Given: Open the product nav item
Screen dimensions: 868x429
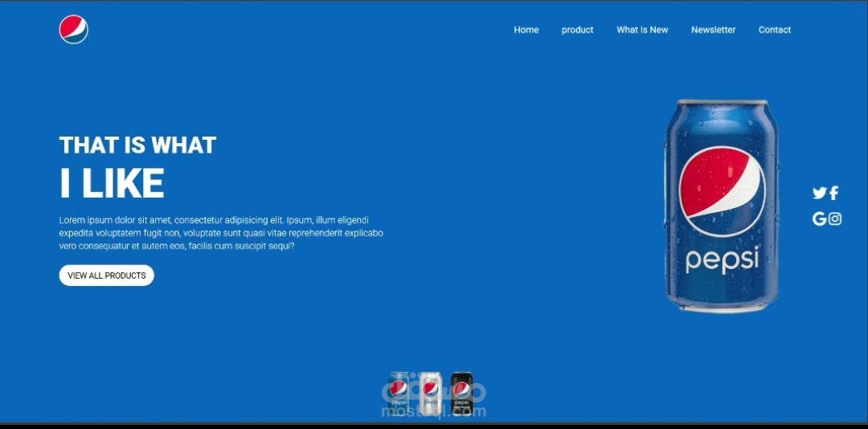Looking at the screenshot, I should 577,30.
